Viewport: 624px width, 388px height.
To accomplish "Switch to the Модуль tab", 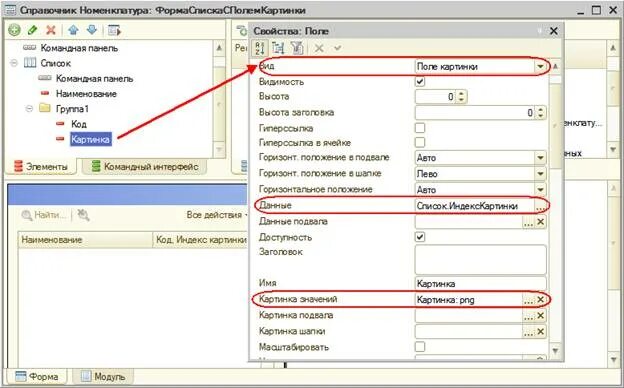I will pyautogui.click(x=103, y=376).
